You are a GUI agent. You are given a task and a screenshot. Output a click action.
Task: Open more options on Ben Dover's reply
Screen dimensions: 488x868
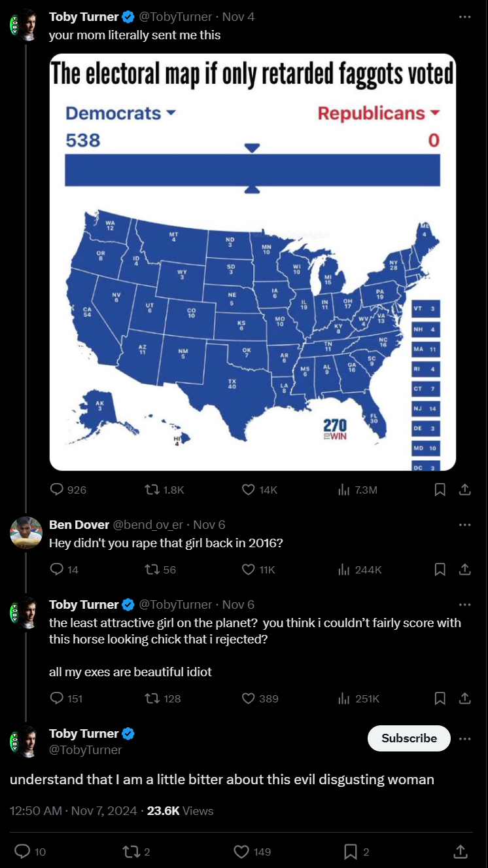click(x=464, y=525)
